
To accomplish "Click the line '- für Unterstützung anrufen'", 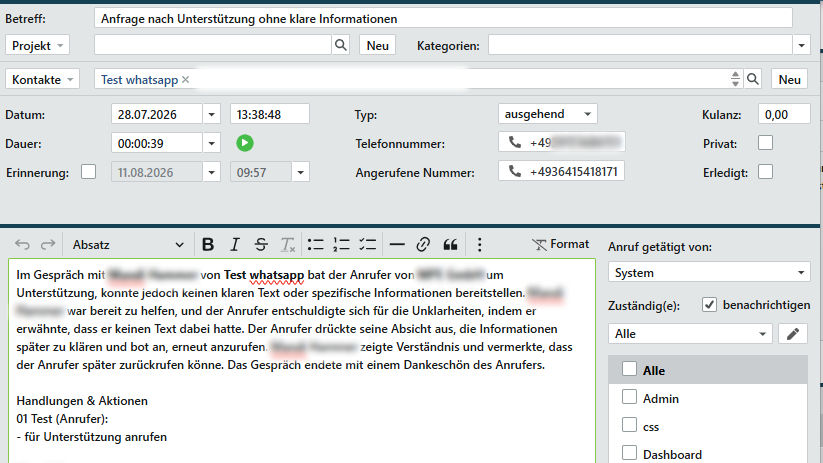I will tap(91, 437).
